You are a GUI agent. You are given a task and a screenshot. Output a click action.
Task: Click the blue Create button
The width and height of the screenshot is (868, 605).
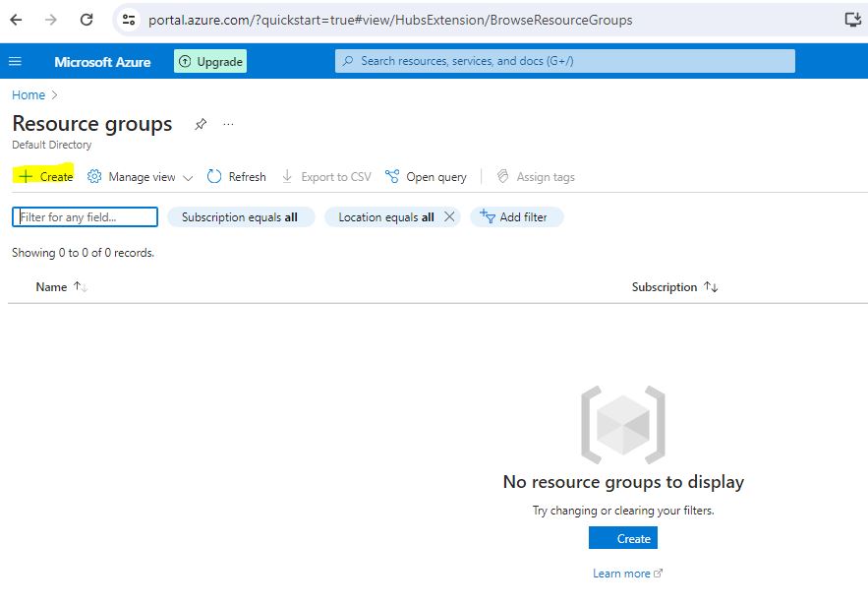pos(623,538)
